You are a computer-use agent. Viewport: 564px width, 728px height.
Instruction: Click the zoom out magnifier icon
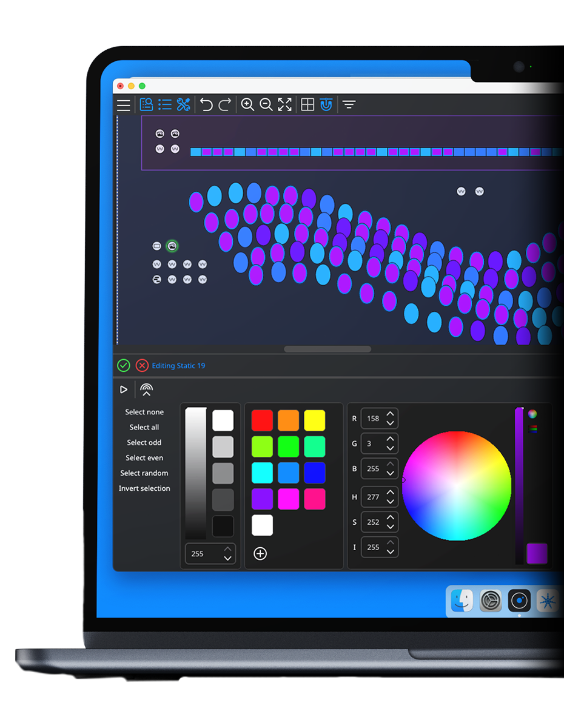(x=266, y=105)
